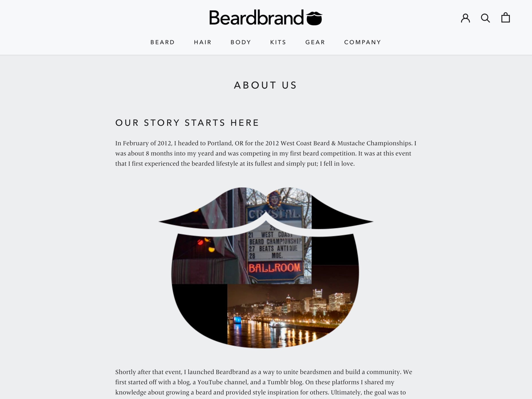Expand the HAIR dropdown navigation

click(x=202, y=42)
